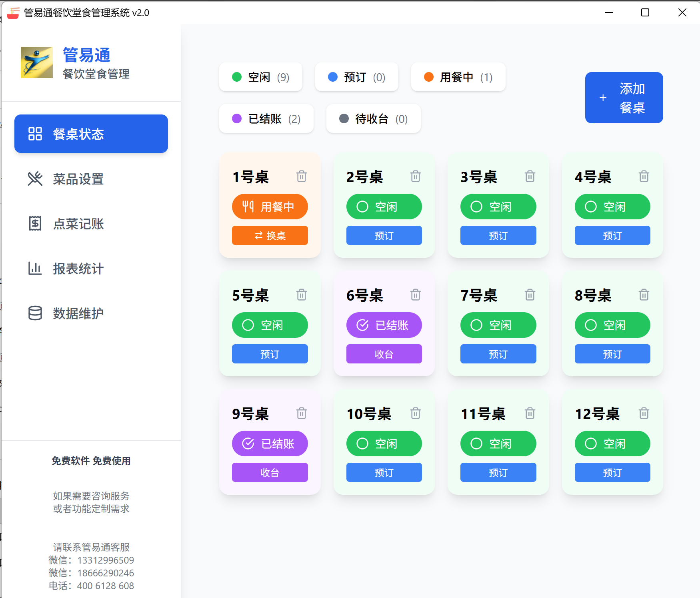
Task: Click the trash icon on 1号桌
Action: (301, 176)
